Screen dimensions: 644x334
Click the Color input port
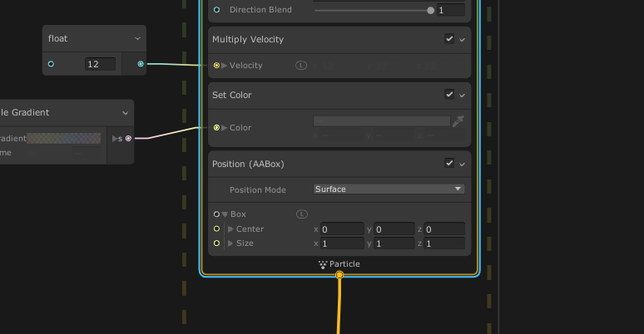click(x=216, y=127)
